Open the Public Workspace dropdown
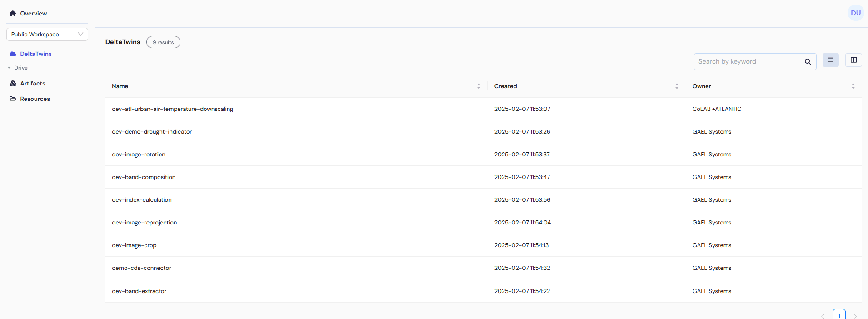The height and width of the screenshot is (319, 868). pos(47,35)
